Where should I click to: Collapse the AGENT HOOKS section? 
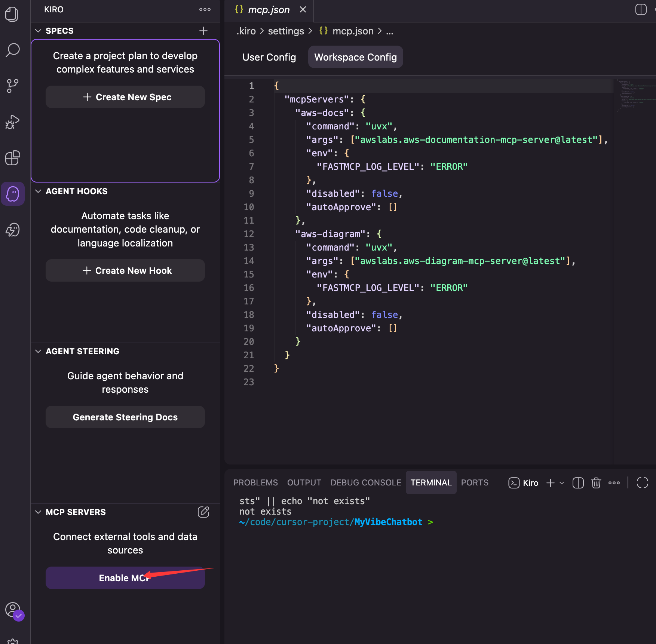pyautogui.click(x=38, y=191)
